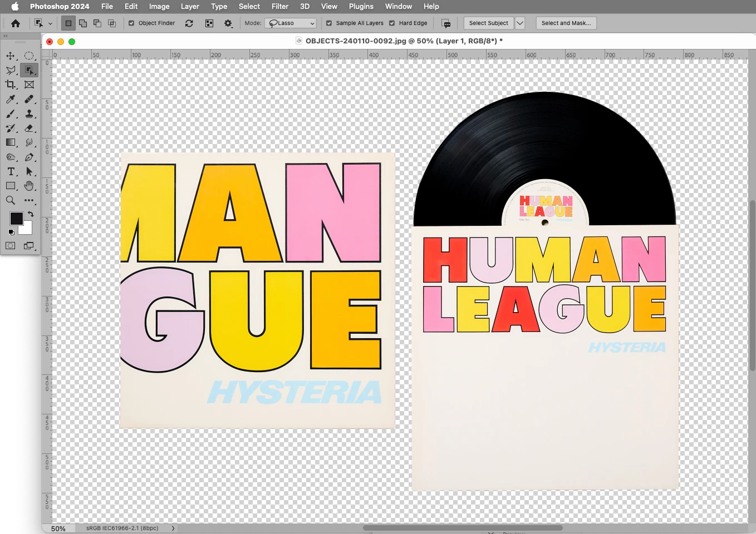
Task: Click sRGB color profile status text
Action: click(x=122, y=528)
